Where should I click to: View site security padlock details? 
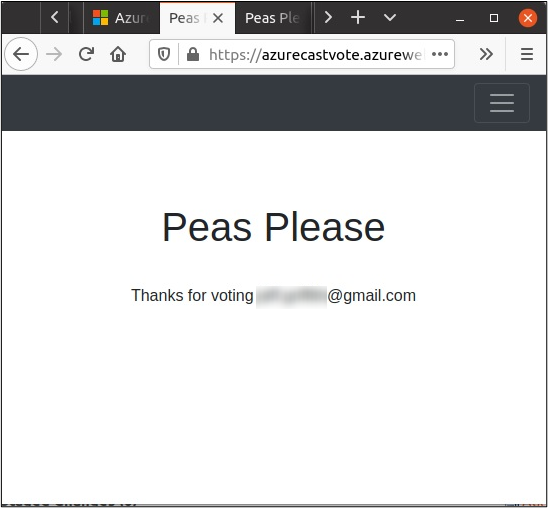(x=193, y=54)
